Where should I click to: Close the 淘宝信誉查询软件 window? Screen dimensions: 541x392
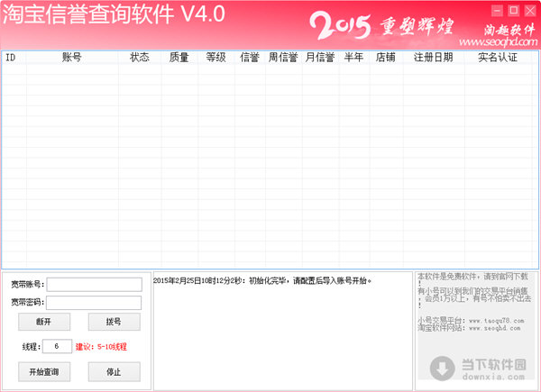528,10
